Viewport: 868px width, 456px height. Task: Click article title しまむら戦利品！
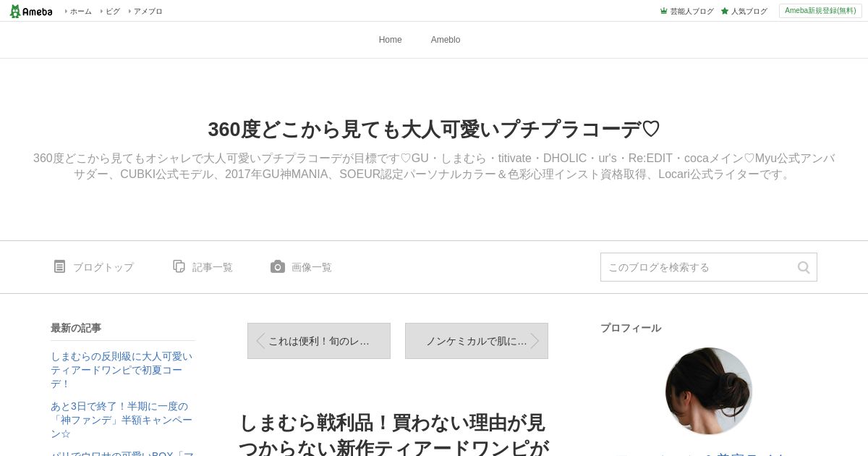(393, 434)
